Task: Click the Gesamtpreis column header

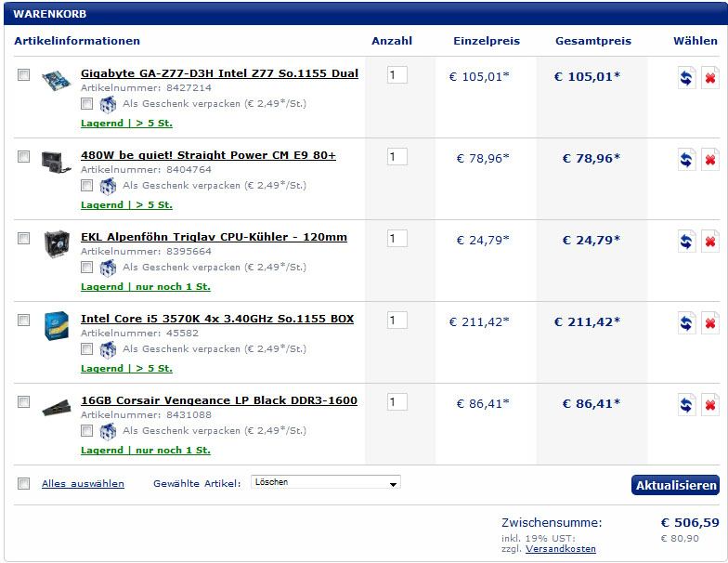Action: click(x=592, y=41)
